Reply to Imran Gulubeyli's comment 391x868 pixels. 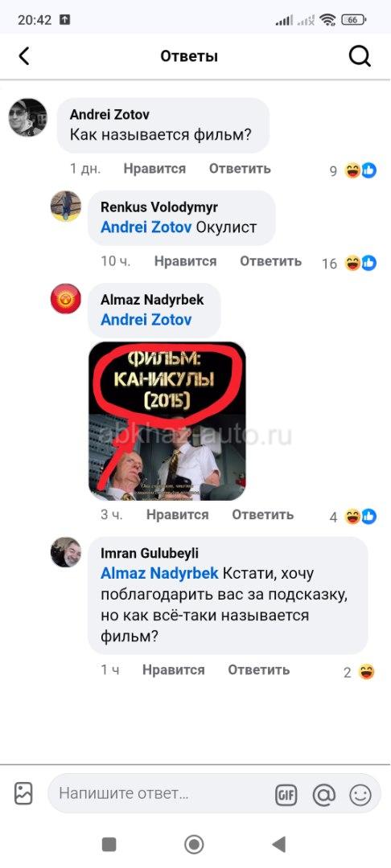(258, 669)
